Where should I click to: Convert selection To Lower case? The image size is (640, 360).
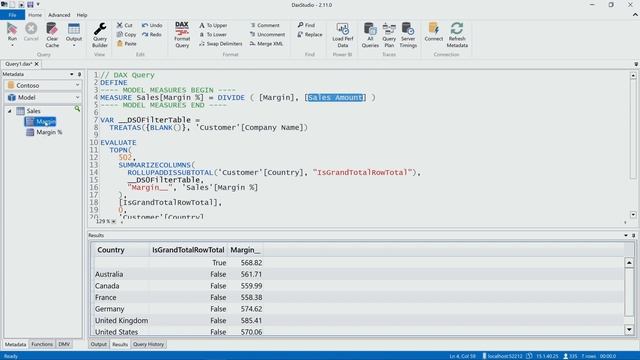213,35
